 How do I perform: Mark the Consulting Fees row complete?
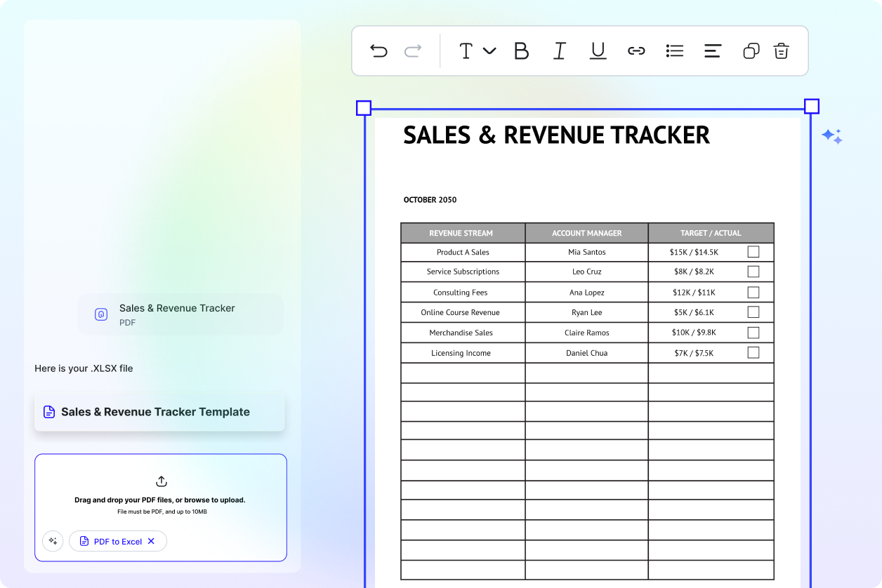[753, 291]
